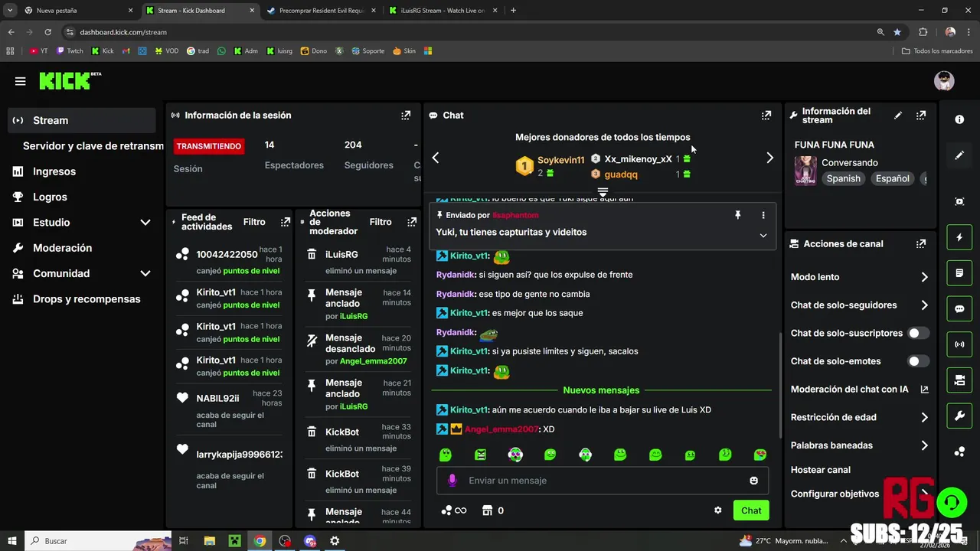Open Chat de solo-seguidores options arrow
This screenshot has height=551, width=980.
click(924, 305)
